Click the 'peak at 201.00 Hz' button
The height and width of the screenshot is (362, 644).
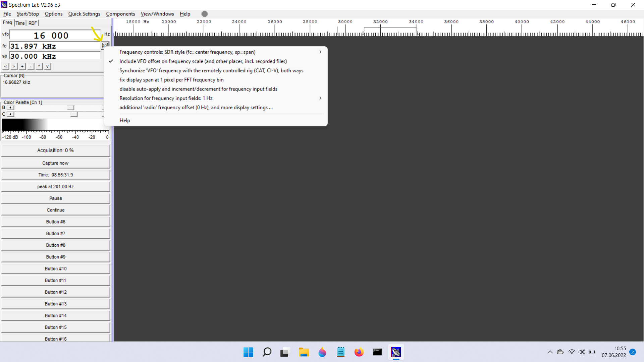[x=55, y=187]
